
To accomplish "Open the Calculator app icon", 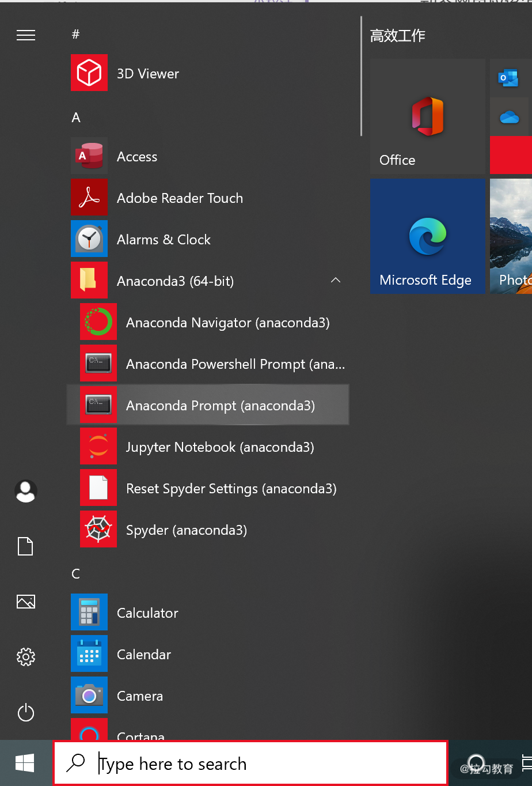I will coord(89,612).
